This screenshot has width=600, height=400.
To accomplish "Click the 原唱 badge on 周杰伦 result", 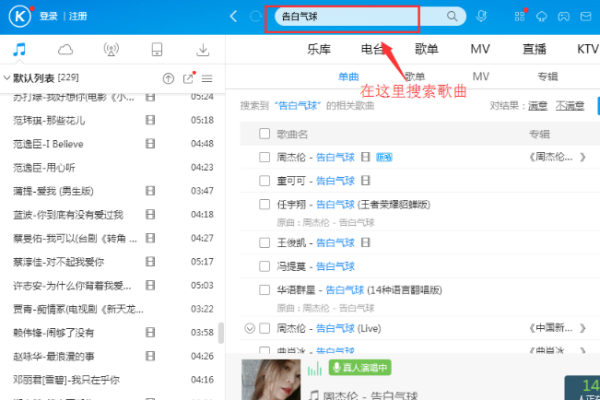I will tap(384, 157).
